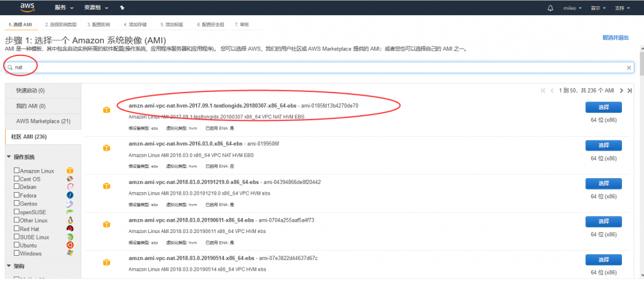Switch to step 4 添加存储 tab

click(136, 25)
